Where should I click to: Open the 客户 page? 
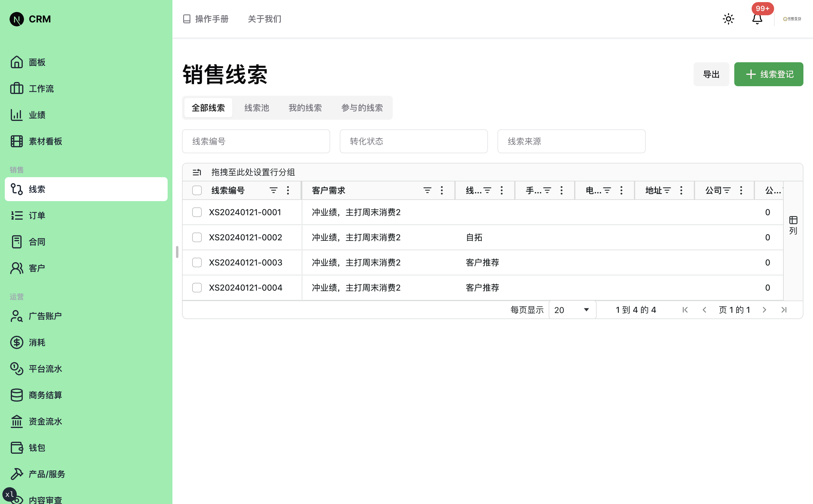click(x=36, y=268)
